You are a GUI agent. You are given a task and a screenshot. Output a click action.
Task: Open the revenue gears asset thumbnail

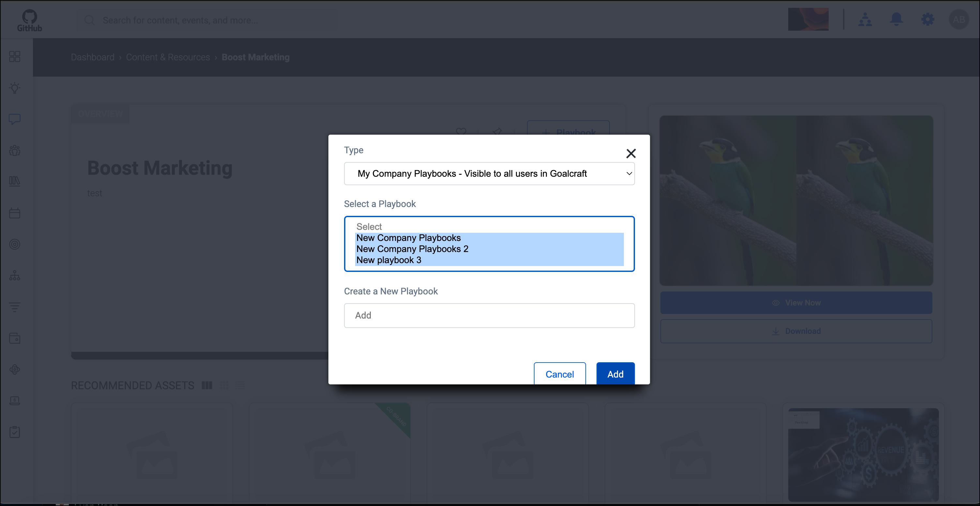(x=863, y=454)
